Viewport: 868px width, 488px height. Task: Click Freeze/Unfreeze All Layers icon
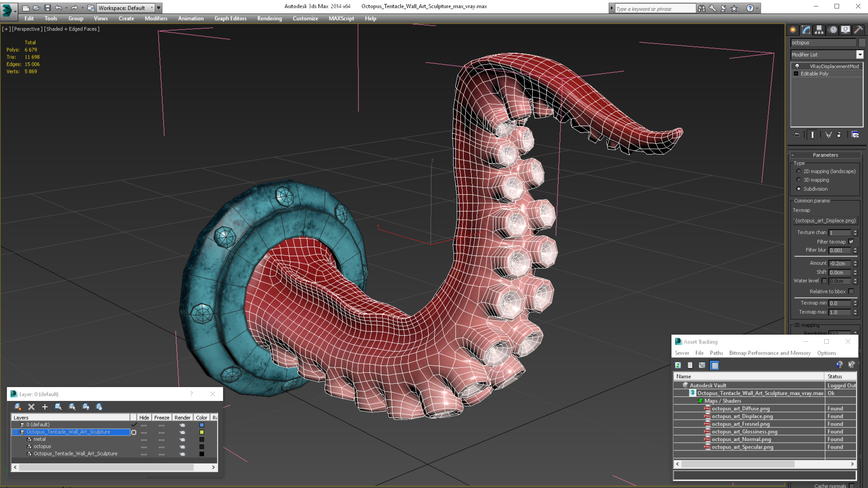(x=99, y=407)
